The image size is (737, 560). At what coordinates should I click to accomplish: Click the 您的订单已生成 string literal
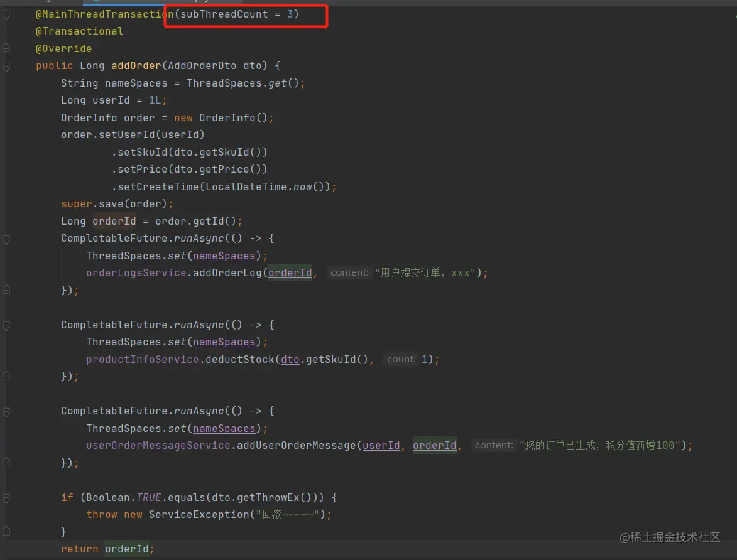click(600, 445)
